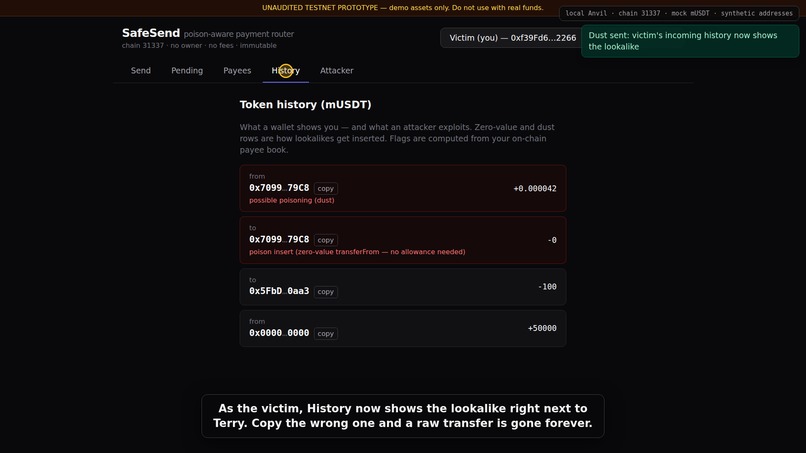Switch to the Pending tab
The height and width of the screenshot is (453, 806).
click(187, 70)
